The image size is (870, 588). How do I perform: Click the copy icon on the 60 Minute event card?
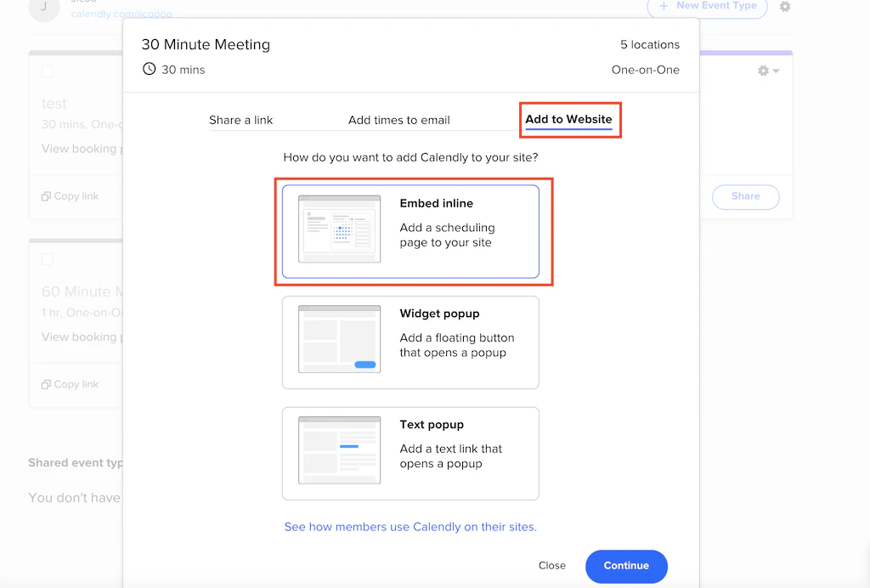pos(47,384)
